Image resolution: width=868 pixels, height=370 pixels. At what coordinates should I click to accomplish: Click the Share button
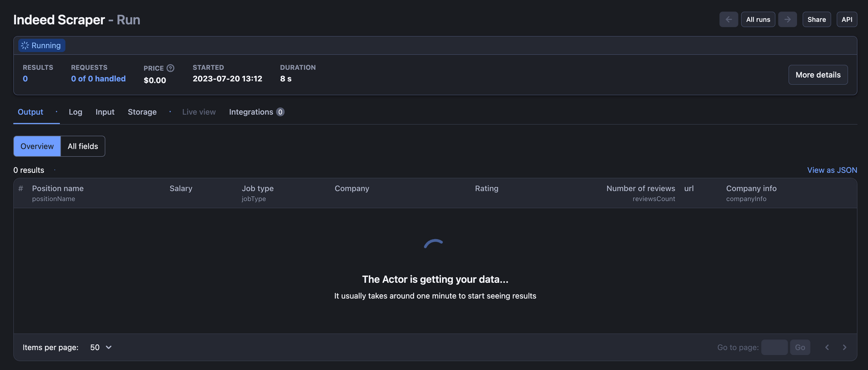coord(817,20)
